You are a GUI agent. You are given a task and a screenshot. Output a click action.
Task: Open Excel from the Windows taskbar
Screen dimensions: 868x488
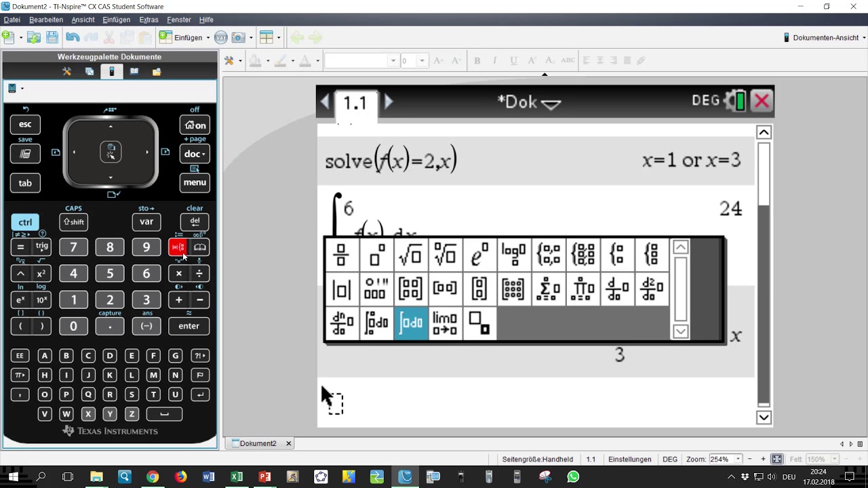(x=236, y=476)
